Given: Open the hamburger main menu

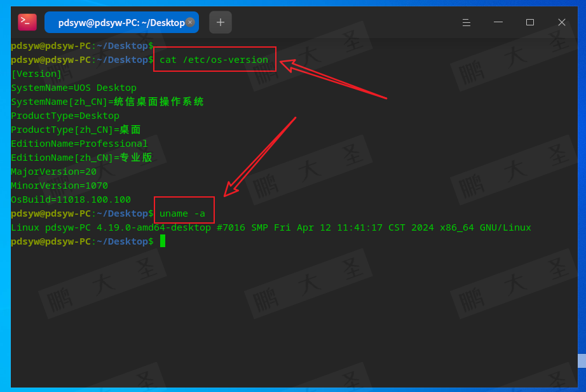Looking at the screenshot, I should (x=466, y=22).
